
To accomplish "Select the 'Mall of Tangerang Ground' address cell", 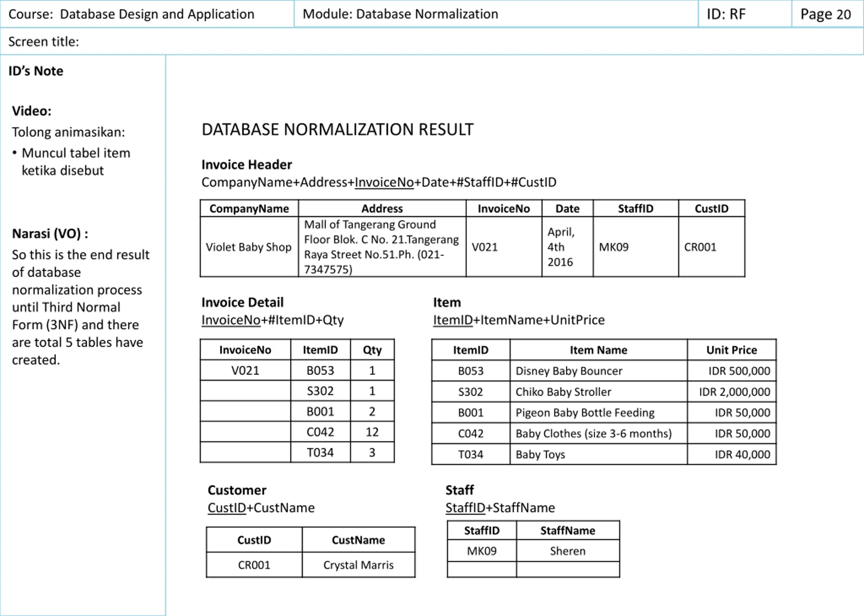I will point(382,247).
